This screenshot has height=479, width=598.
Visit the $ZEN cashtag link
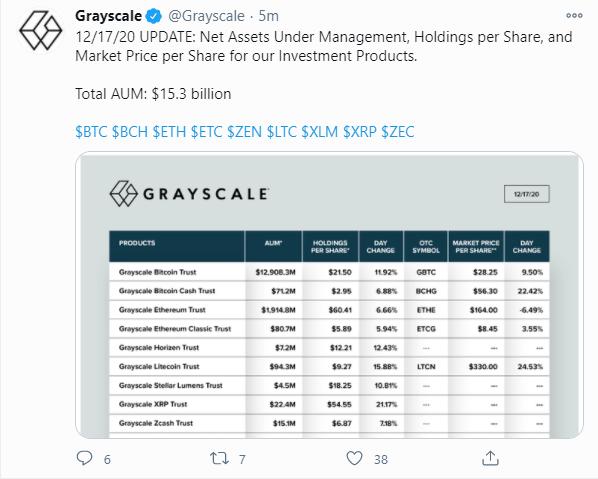tap(244, 132)
